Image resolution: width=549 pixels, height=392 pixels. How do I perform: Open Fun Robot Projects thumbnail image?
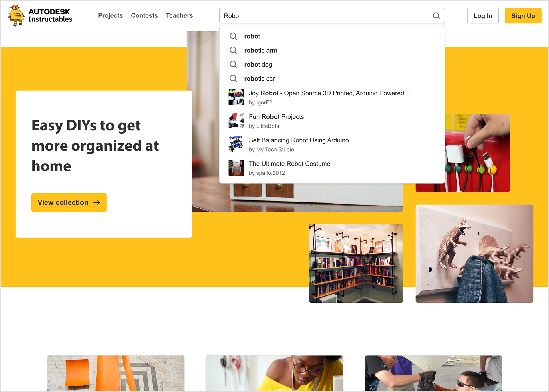click(x=236, y=121)
